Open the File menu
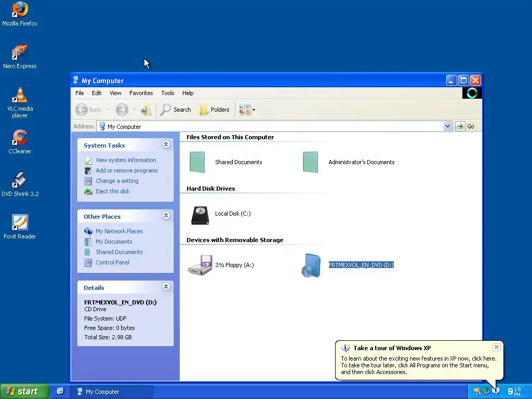The width and height of the screenshot is (532, 399). click(79, 93)
